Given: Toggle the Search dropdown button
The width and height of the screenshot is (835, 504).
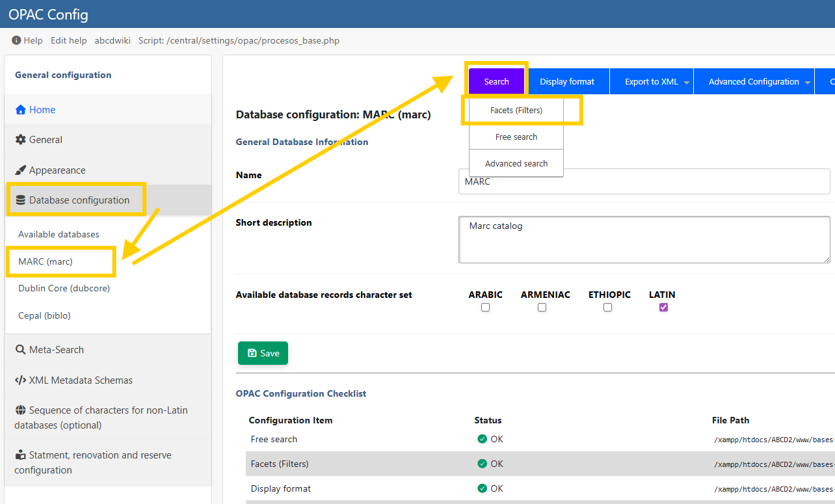Looking at the screenshot, I should click(496, 82).
